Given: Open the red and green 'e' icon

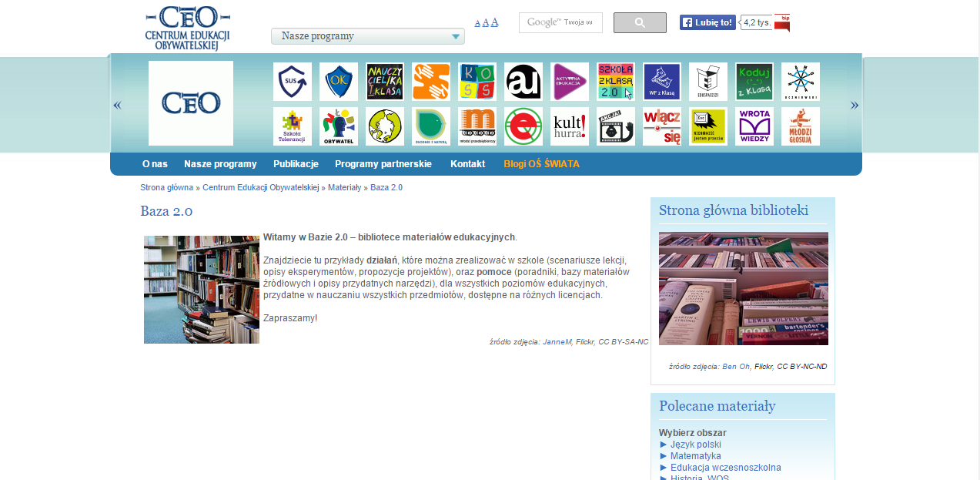Looking at the screenshot, I should (523, 126).
